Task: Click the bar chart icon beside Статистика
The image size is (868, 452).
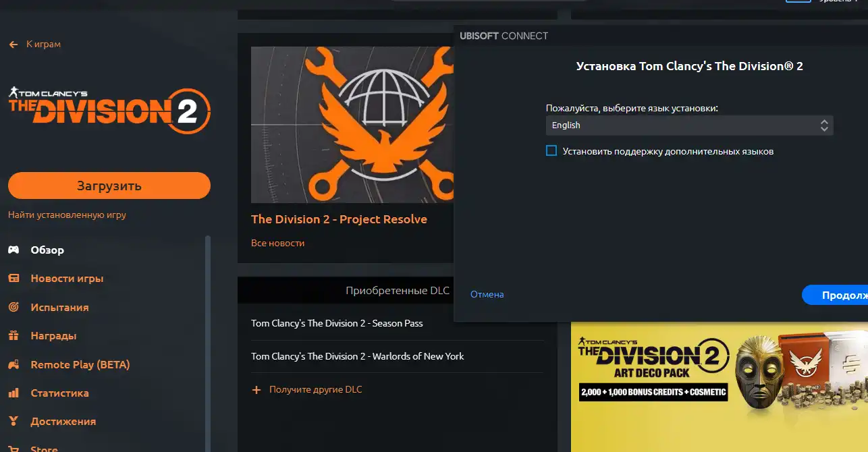Action: coord(13,393)
